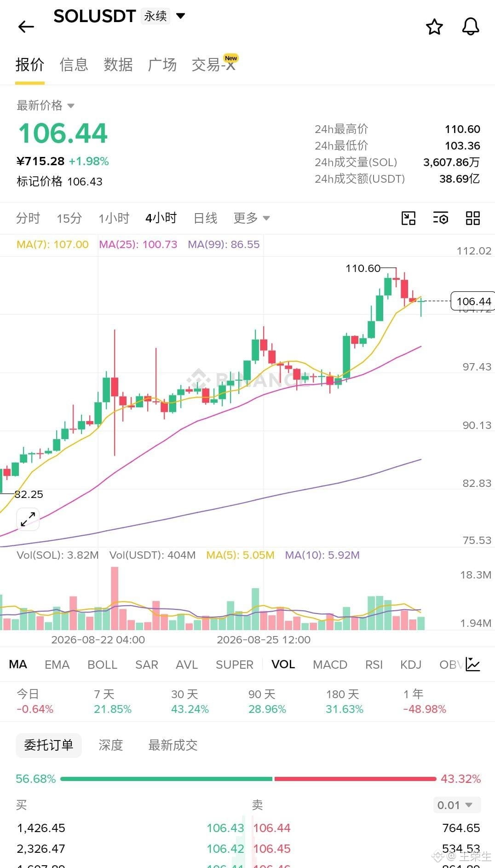
Task: Add SOLUSDT to favorites with star icon
Action: [x=434, y=27]
